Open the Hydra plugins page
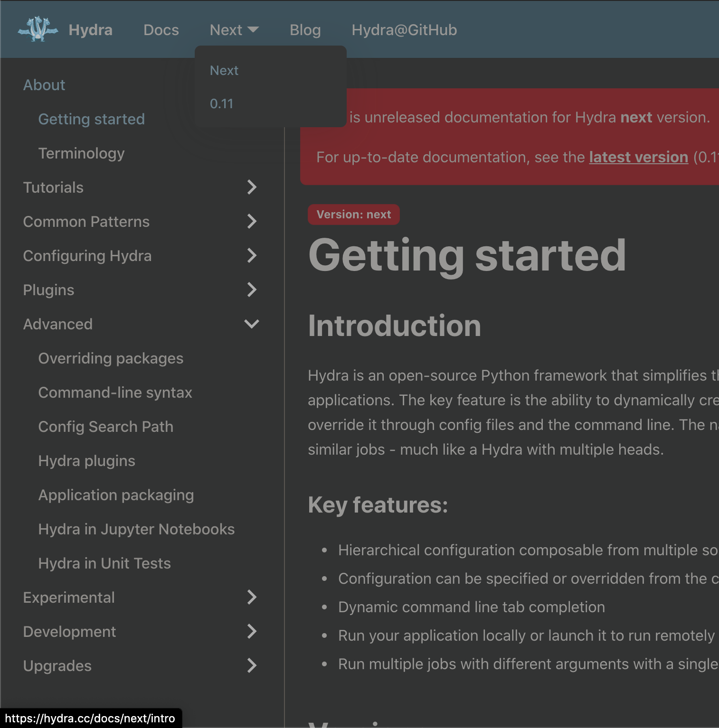719x728 pixels. pos(87,461)
